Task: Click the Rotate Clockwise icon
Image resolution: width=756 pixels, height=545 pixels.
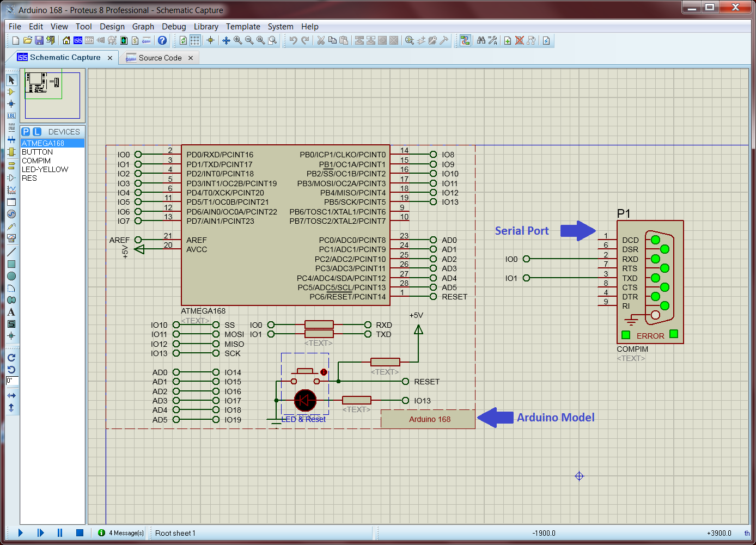Action: pyautogui.click(x=11, y=358)
